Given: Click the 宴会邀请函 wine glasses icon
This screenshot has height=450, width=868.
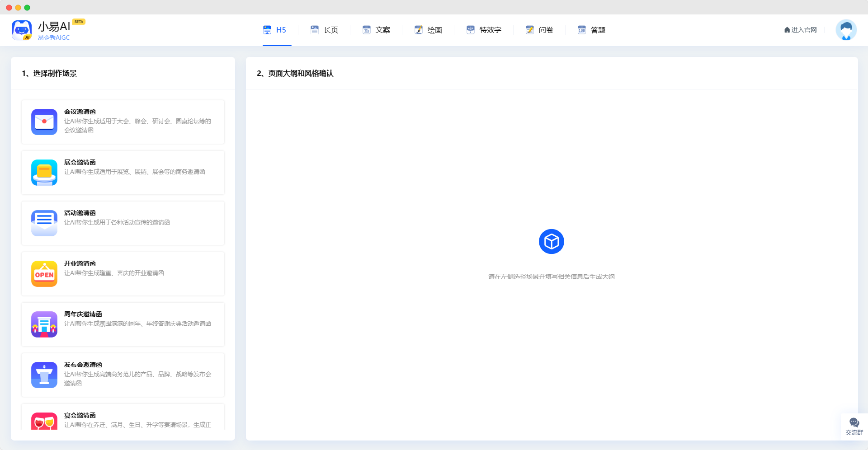Looking at the screenshot, I should [44, 422].
